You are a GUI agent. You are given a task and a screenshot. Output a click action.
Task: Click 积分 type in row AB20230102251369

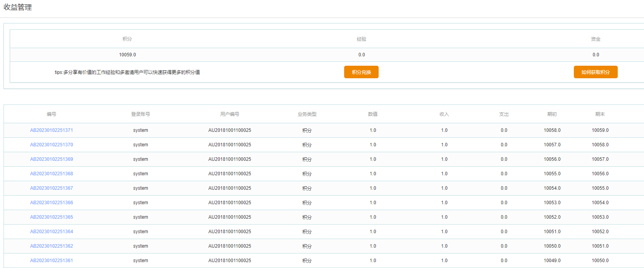pos(307,159)
